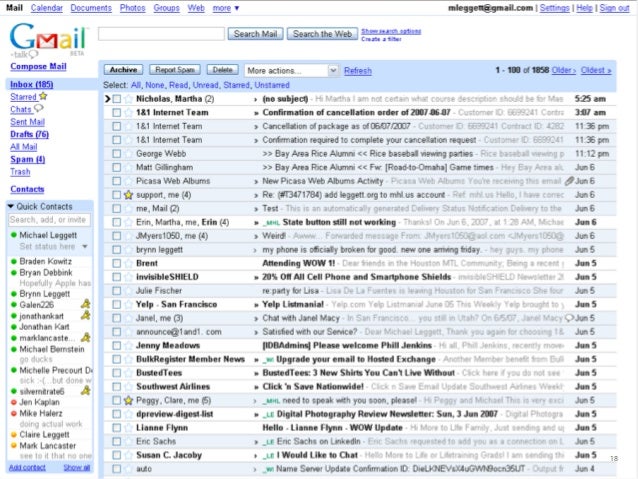This screenshot has width=638, height=479.
Task: Check the invisibleSHIELD email checkbox
Action: pyautogui.click(x=117, y=277)
